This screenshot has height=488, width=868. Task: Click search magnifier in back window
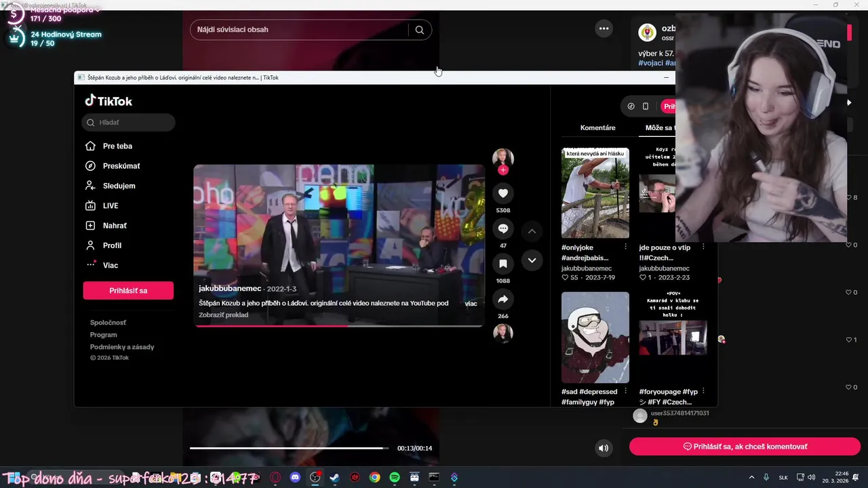[x=420, y=30]
